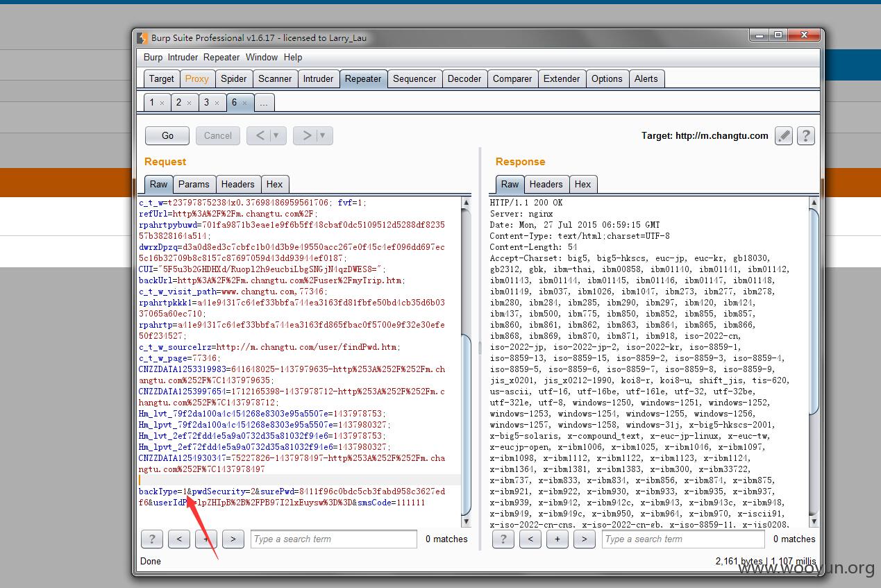Screen dimensions: 881x588
Task: Switch to the Decoder tab
Action: pos(464,79)
